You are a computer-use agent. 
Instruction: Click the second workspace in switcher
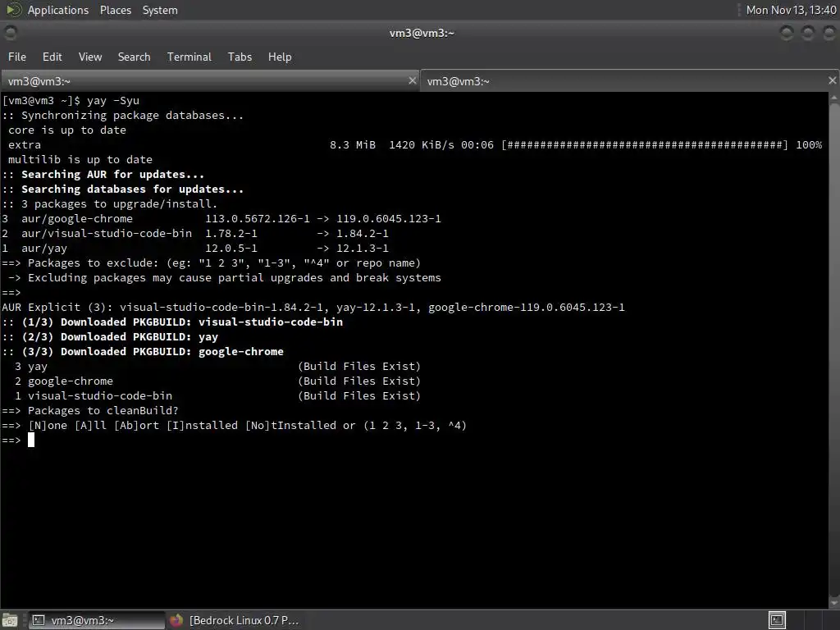click(796, 620)
